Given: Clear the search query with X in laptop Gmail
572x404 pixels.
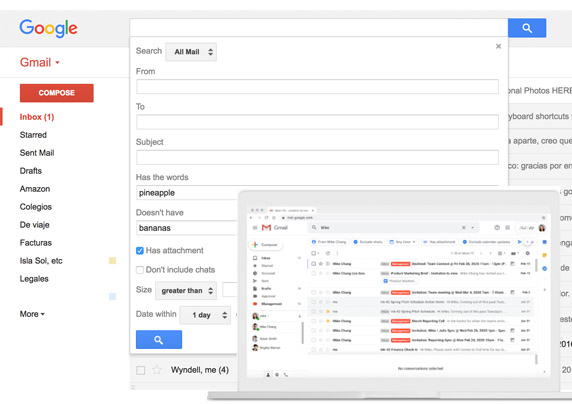Looking at the screenshot, I should point(464,228).
